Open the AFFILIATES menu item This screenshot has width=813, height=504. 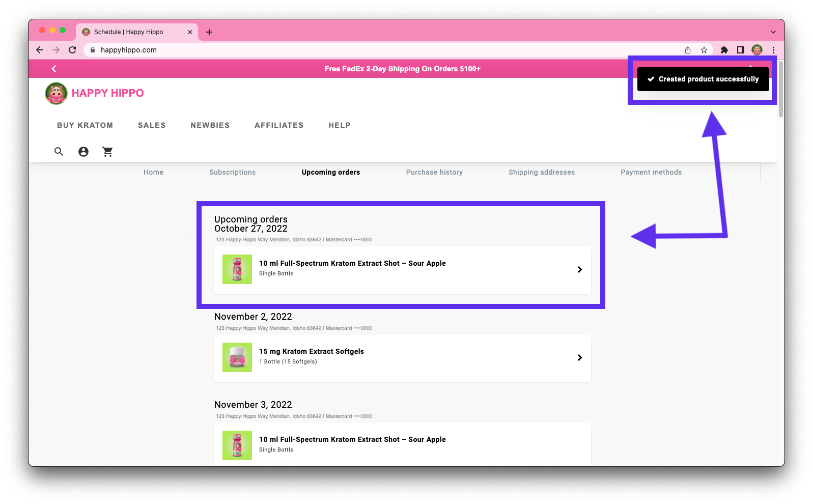(x=279, y=125)
